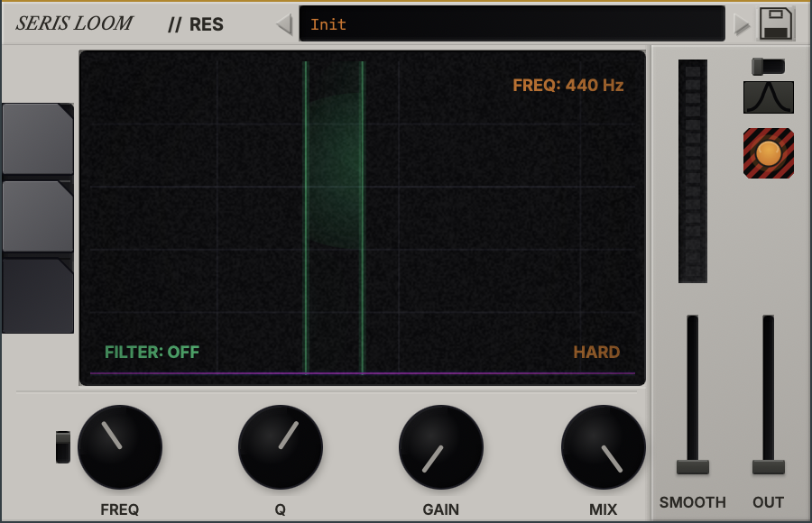Click the floppy disk save preset icon
The height and width of the screenshot is (523, 812).
coord(776,23)
